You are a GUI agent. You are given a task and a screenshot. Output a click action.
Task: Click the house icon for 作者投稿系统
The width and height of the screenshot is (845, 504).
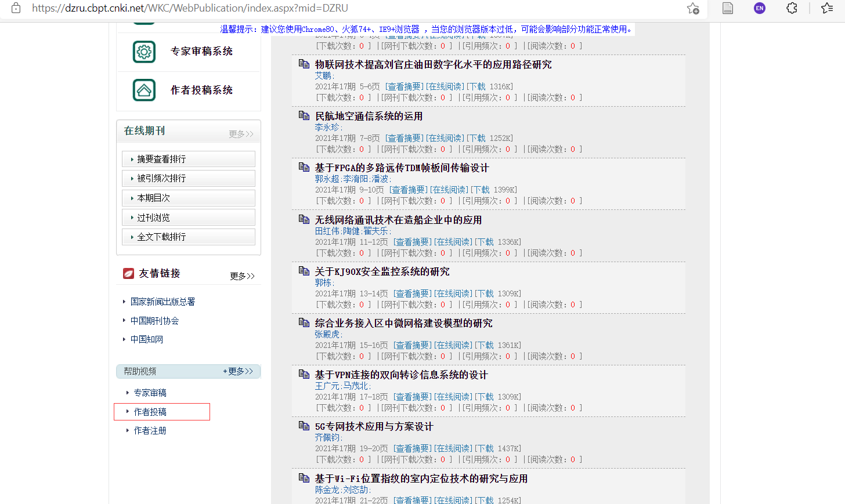[143, 91]
